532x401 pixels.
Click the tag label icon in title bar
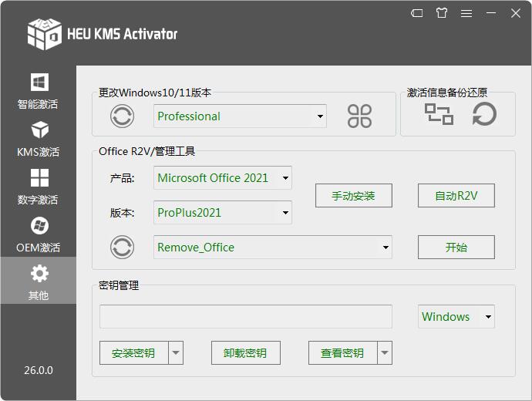tap(416, 13)
